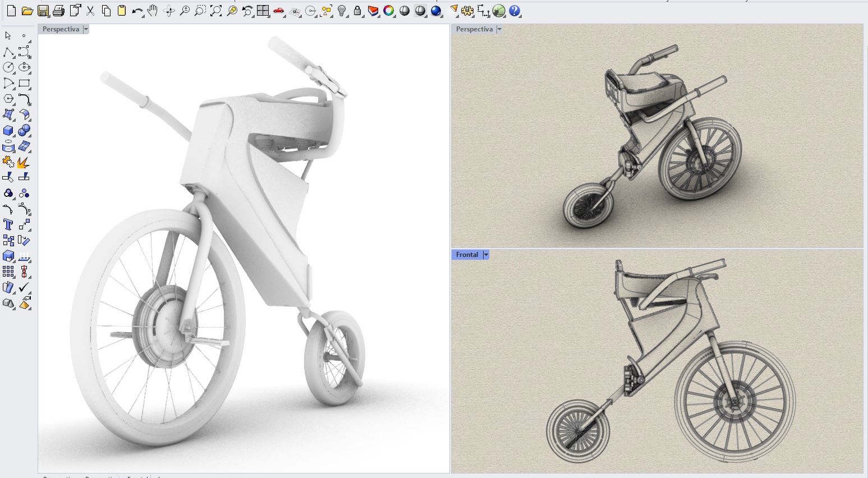868x478 pixels.
Task: Toggle the shaded viewport sphere icon
Action: point(405,11)
